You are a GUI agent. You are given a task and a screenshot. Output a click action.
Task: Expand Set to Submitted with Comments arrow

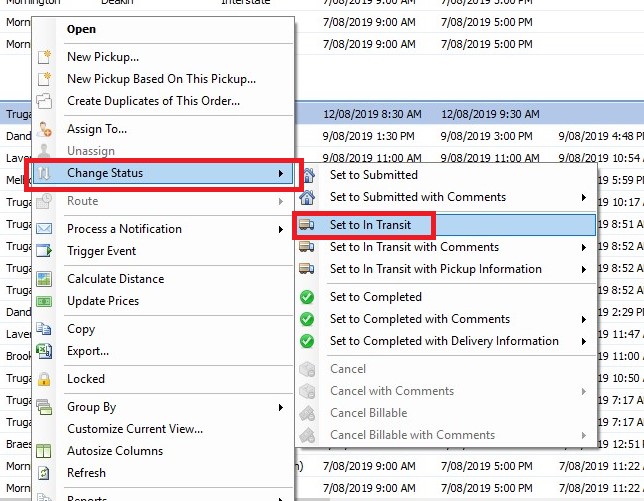pyautogui.click(x=584, y=197)
